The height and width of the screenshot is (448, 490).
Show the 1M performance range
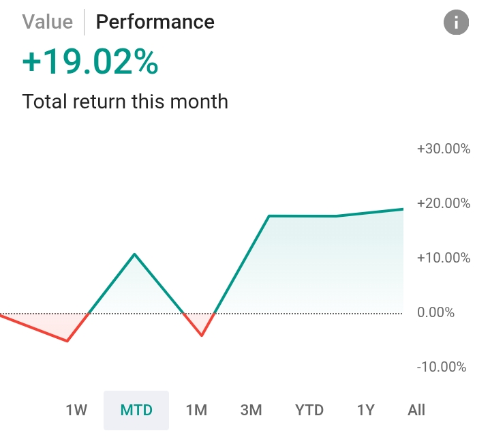click(x=196, y=410)
